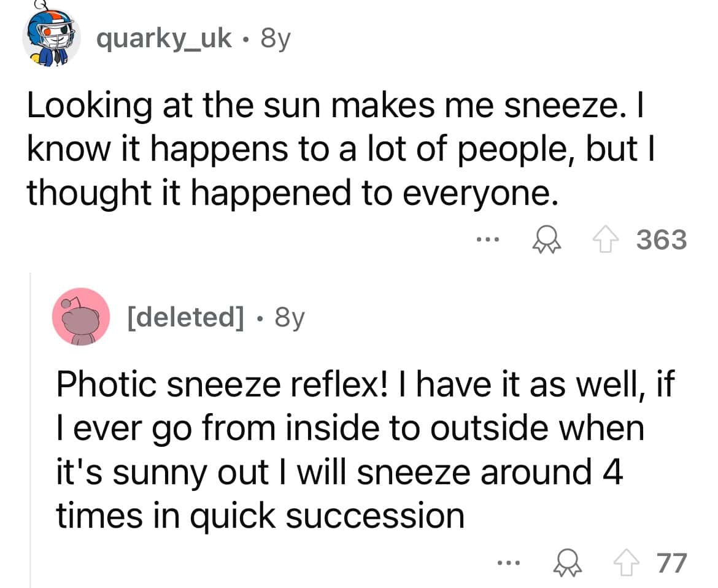Open quarky_uk's helmet avatar profile picture
Screen dimensions: 718x588
point(52,39)
